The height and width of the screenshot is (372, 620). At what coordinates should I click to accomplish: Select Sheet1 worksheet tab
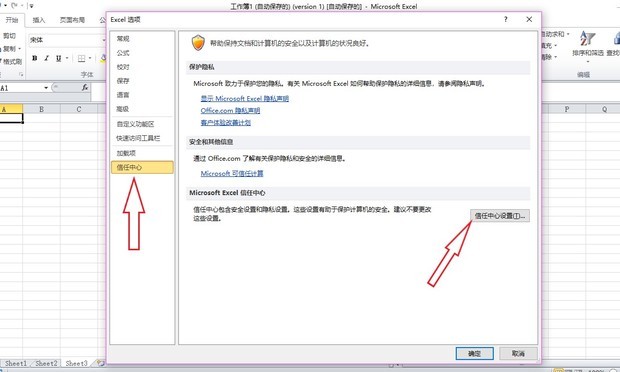[16, 363]
